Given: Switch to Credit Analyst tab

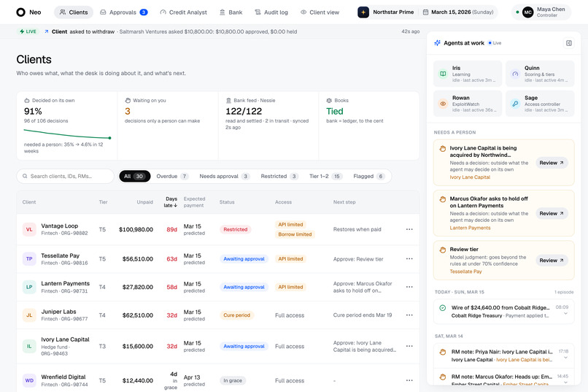Looking at the screenshot, I should tap(183, 12).
